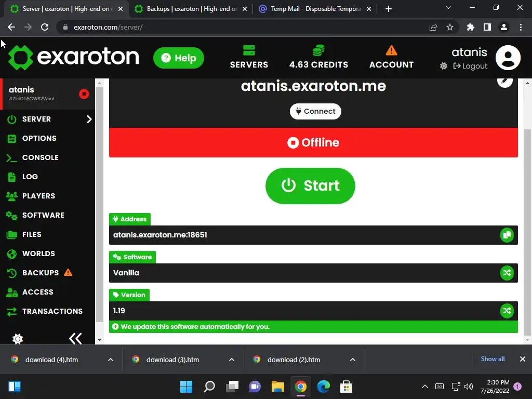Image resolution: width=532 pixels, height=399 pixels.
Task: Share this page from the address bar
Action: coord(433,27)
